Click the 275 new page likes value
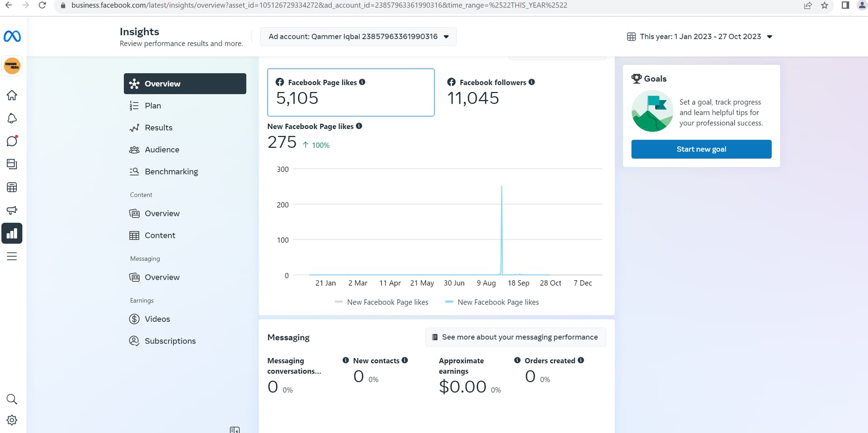Image resolution: width=868 pixels, height=433 pixels. tap(282, 142)
